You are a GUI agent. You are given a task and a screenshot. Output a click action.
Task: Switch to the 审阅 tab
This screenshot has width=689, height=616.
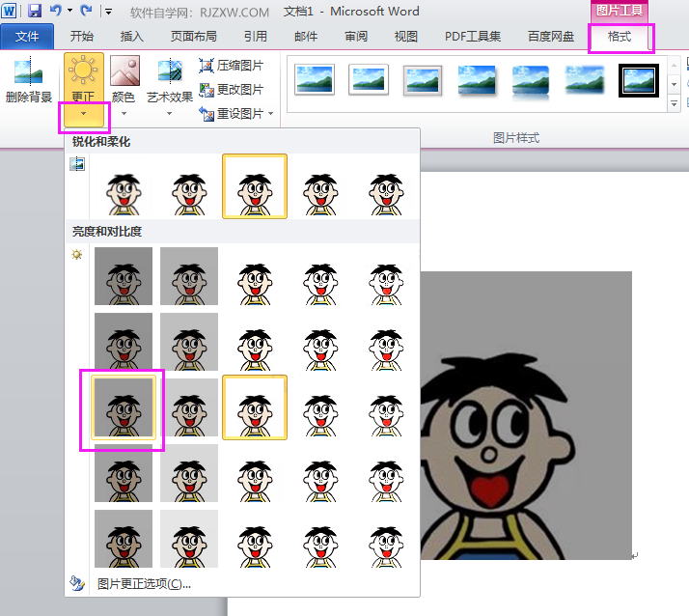356,37
